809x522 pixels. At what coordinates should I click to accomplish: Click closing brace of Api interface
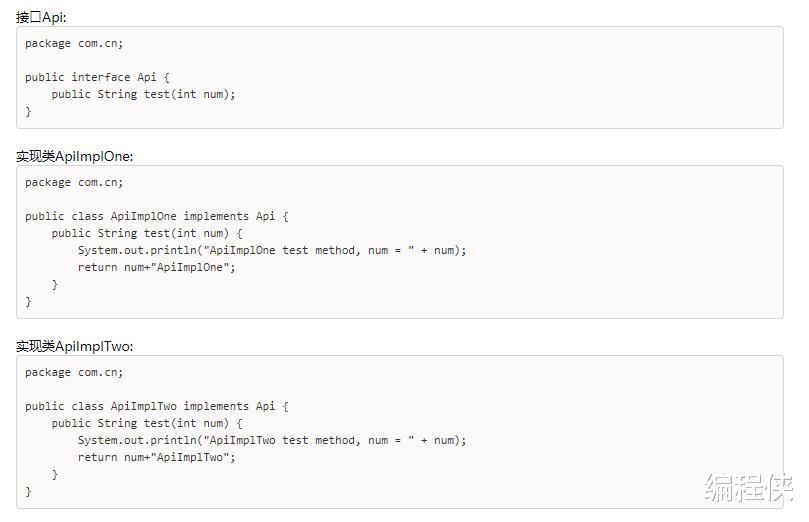pos(28,111)
